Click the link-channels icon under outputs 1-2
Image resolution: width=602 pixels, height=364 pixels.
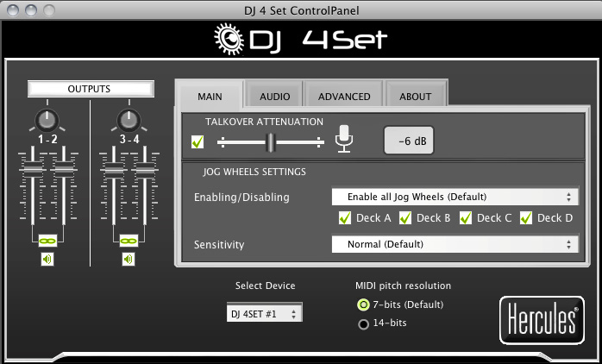coord(47,242)
